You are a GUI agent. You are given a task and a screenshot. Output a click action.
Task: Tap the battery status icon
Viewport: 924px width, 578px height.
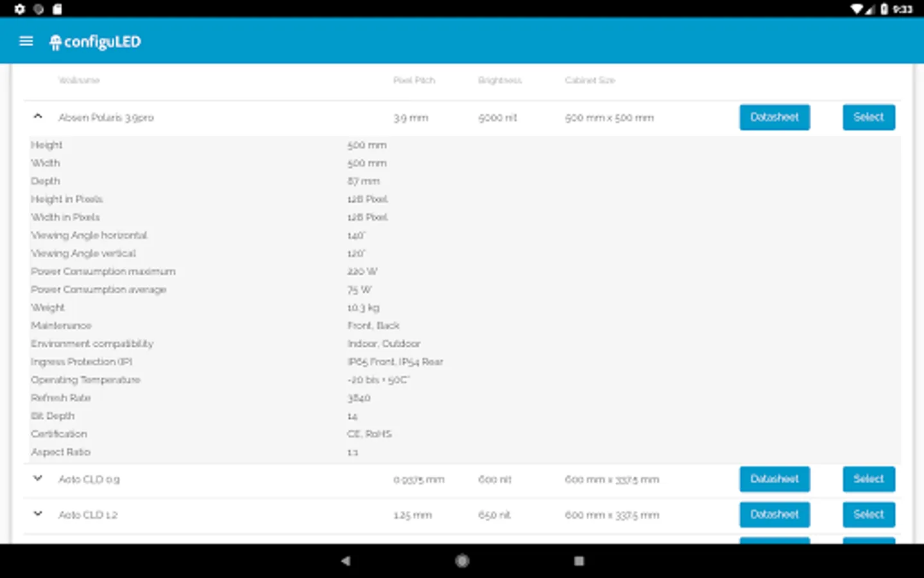[x=884, y=9]
